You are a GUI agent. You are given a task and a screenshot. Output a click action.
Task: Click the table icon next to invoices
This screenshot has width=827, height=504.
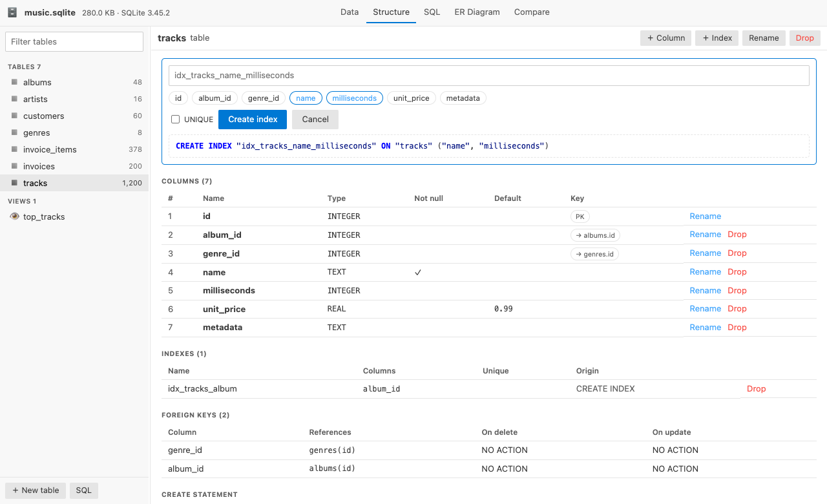(x=14, y=166)
